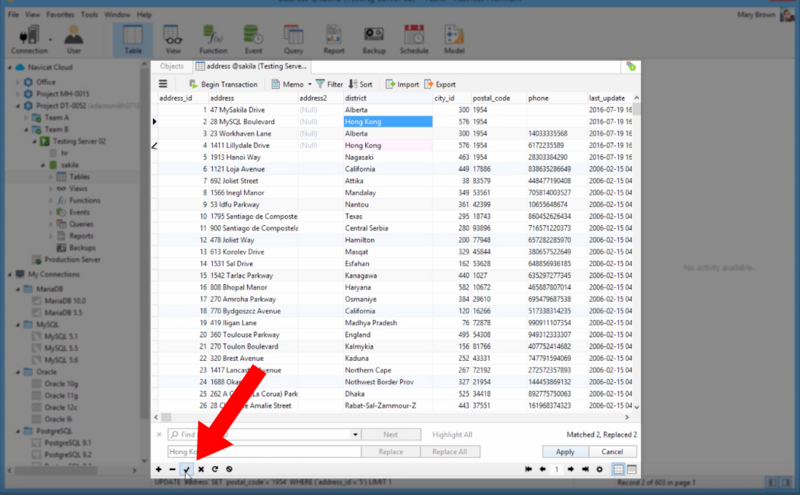Screen dimensions: 800x495
Task: Click the stop icon in bottom bar
Action: pos(229,469)
